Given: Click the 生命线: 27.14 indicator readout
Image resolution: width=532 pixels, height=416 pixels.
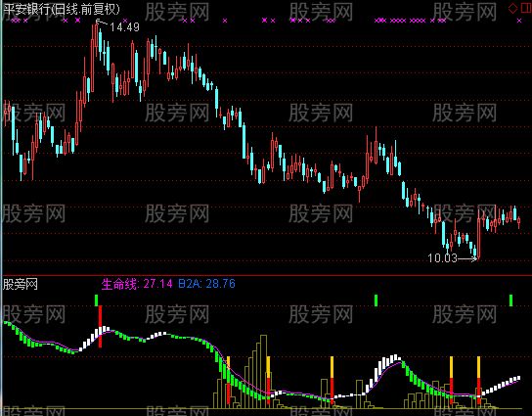Looking at the screenshot, I should [137, 284].
